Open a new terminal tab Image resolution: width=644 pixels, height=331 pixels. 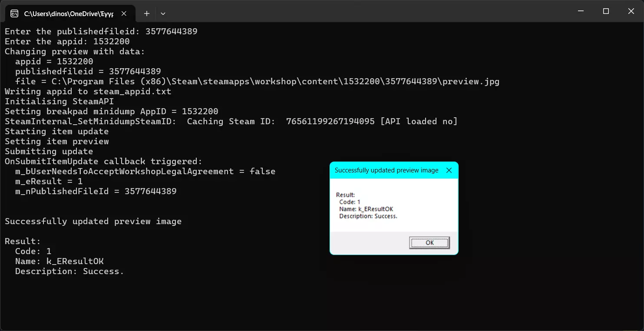(147, 13)
